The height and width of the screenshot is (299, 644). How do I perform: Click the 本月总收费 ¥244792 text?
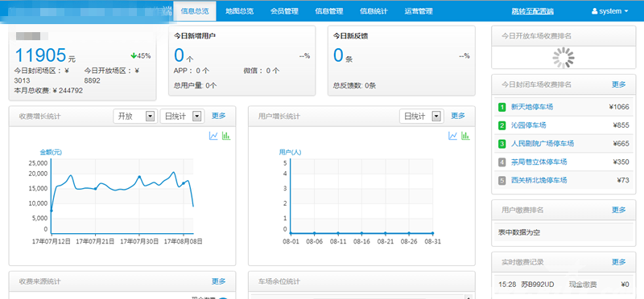click(48, 91)
